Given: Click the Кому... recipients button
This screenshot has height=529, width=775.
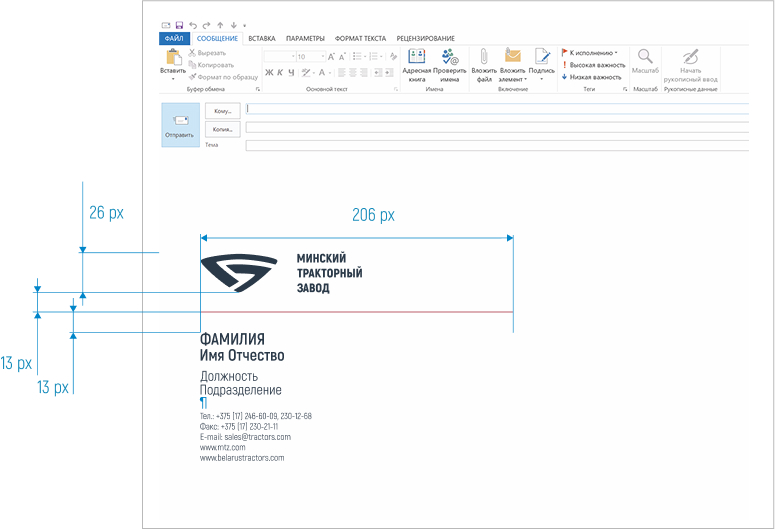Looking at the screenshot, I should click(222, 111).
